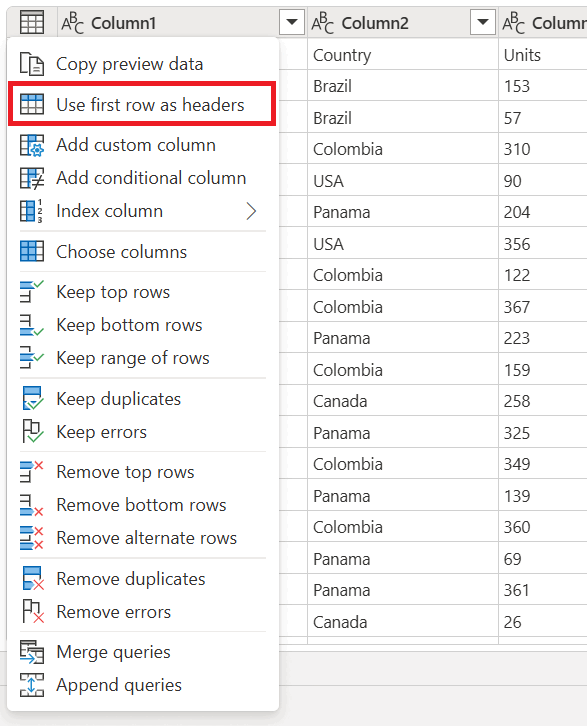The image size is (587, 726).
Task: Select Use first row as headers
Action: point(143,104)
